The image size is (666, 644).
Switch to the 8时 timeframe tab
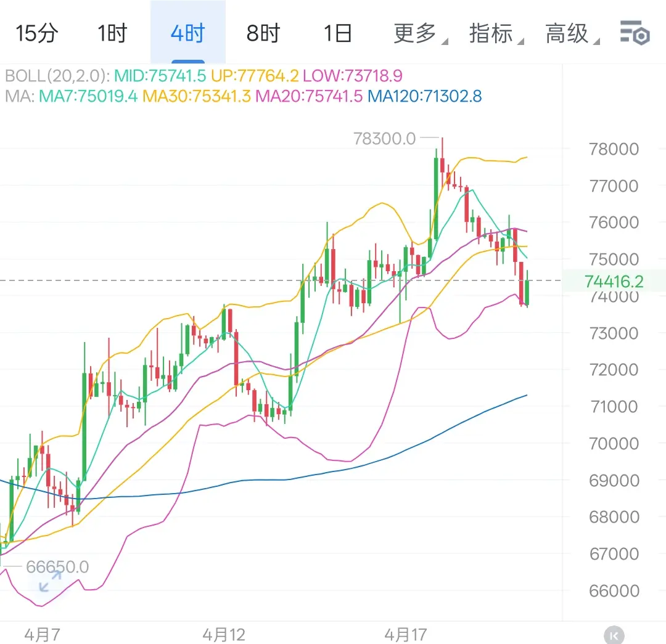point(263,33)
